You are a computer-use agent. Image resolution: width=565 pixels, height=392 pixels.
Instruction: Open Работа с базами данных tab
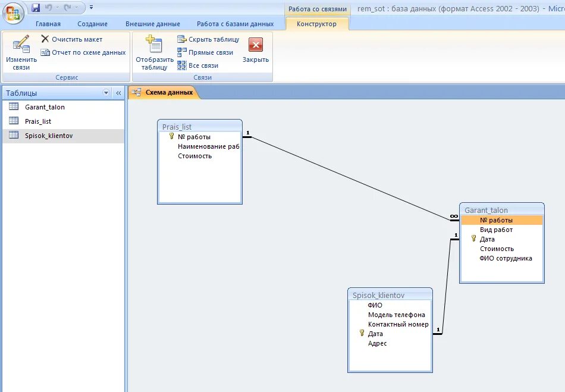[x=236, y=24]
